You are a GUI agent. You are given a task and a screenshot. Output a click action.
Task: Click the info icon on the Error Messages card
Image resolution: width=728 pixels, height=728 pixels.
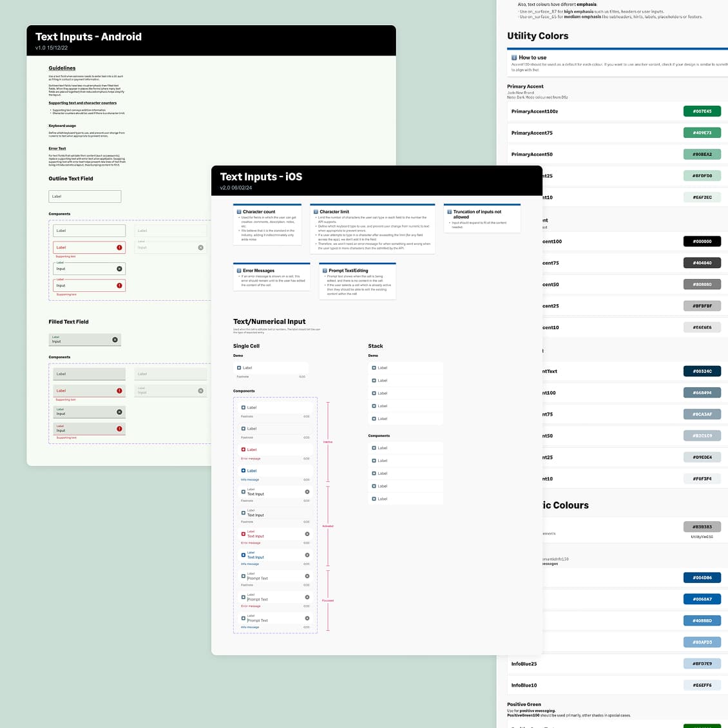239,271
